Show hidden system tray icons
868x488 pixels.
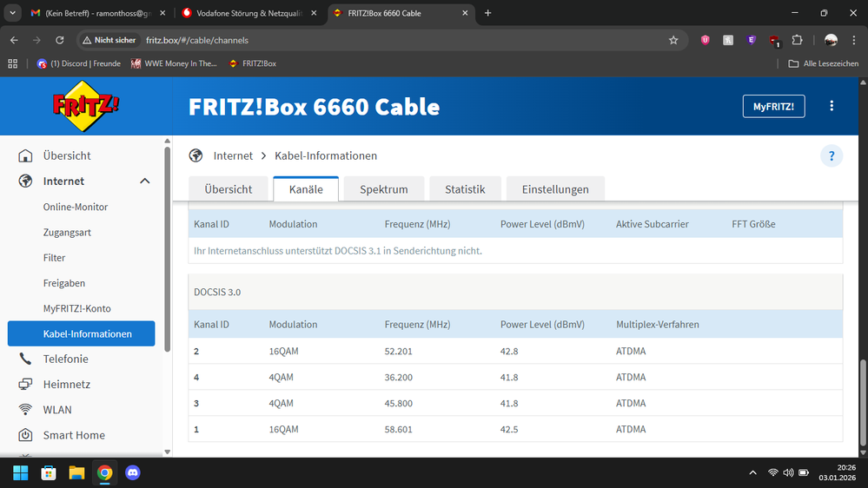tap(752, 472)
